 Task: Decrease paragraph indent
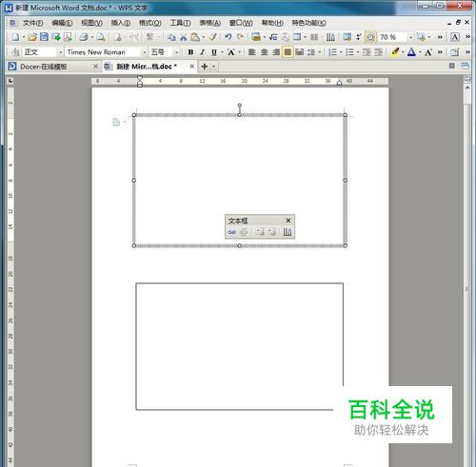click(x=367, y=52)
